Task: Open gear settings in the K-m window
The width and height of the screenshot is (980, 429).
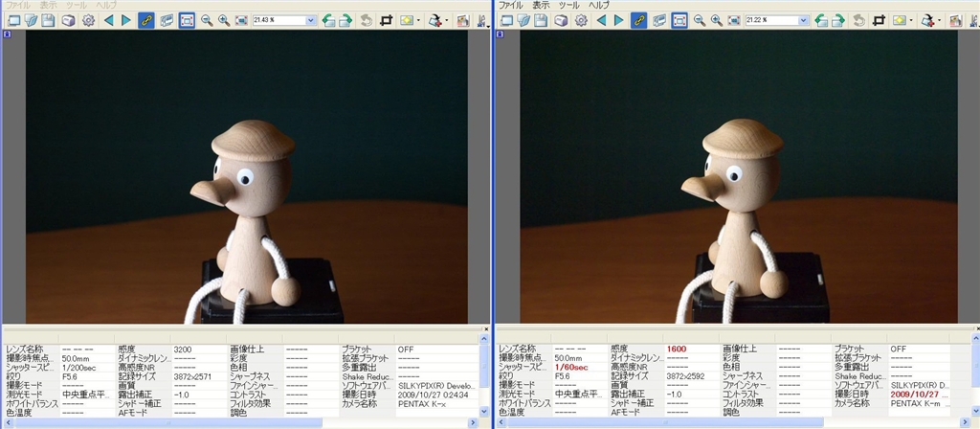Action: pos(581,21)
